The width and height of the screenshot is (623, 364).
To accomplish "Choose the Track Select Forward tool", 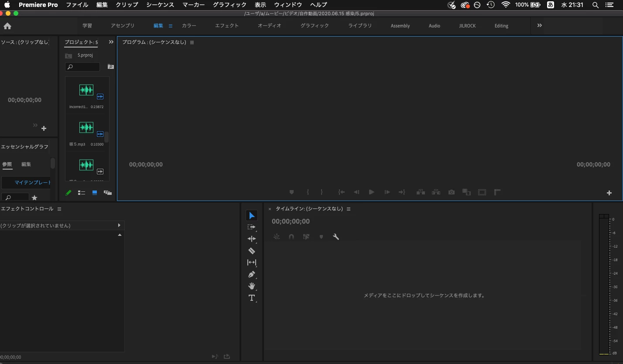I will (x=252, y=227).
